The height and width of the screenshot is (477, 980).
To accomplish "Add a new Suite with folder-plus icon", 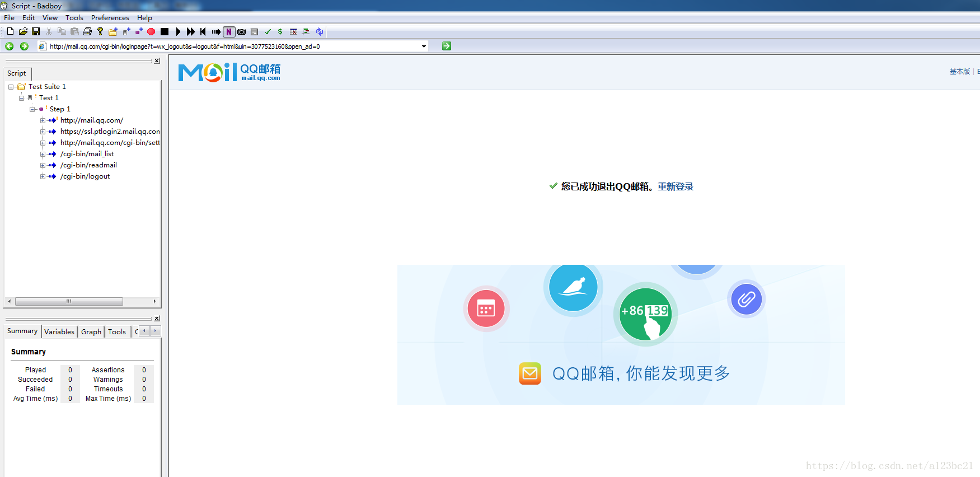I will click(x=113, y=31).
